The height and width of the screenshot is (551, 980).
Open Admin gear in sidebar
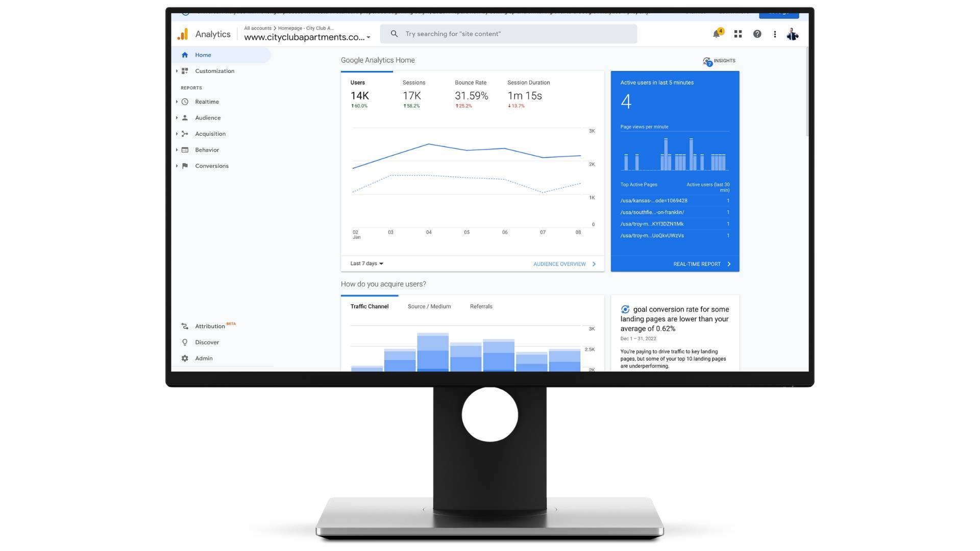point(203,358)
